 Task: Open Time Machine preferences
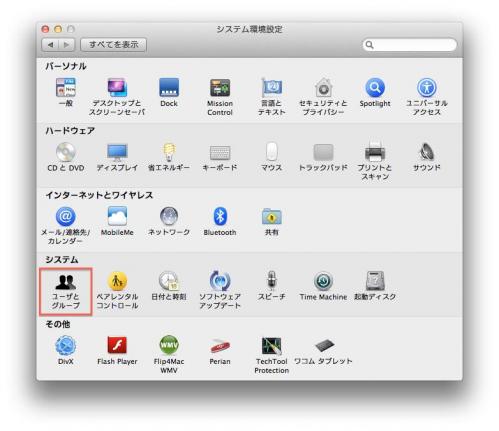click(x=323, y=286)
